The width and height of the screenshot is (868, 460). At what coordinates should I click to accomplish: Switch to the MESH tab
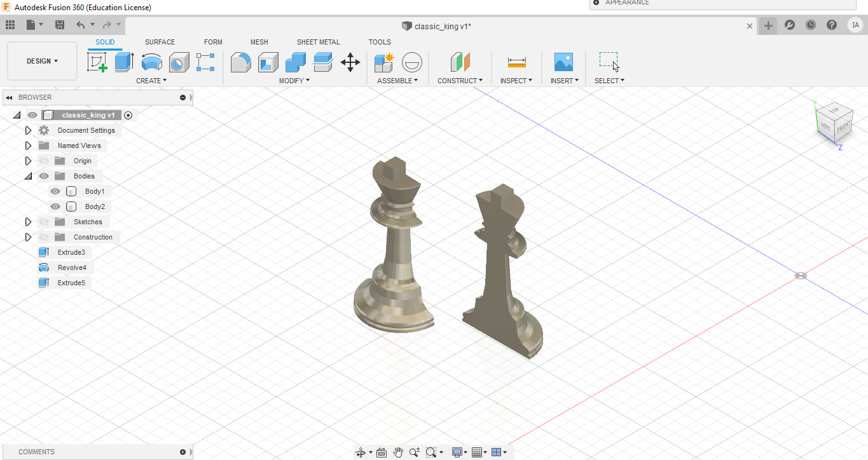[x=259, y=42]
